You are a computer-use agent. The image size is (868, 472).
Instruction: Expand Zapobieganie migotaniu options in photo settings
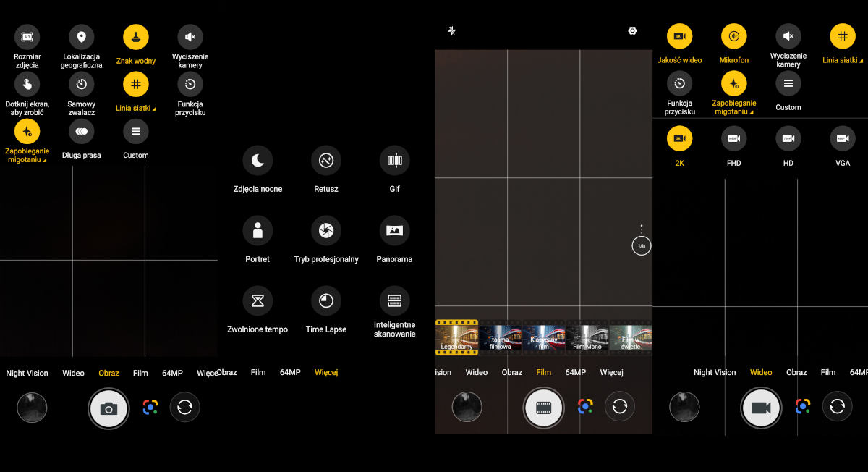coord(27,132)
